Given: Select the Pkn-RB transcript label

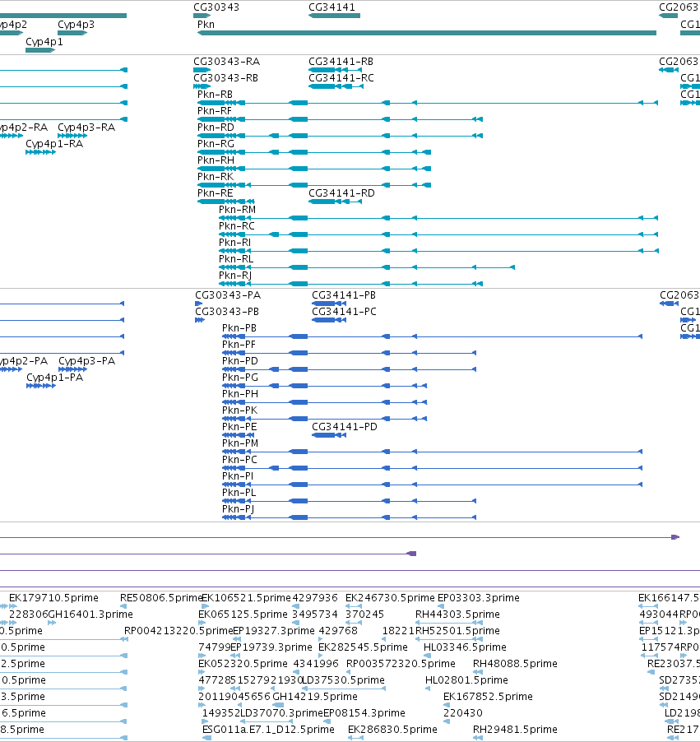Looking at the screenshot, I should (x=215, y=94).
